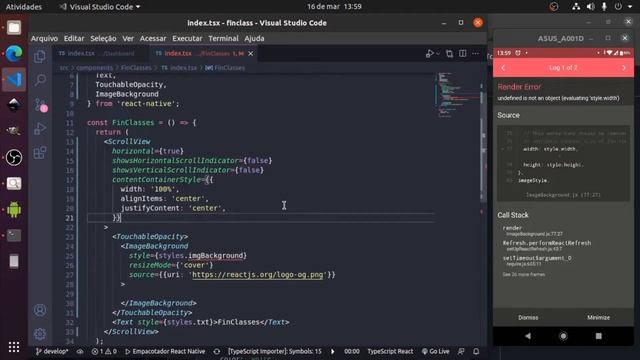Go to previous log in emulator error
Image resolution: width=640 pixels, height=360 pixels.
(503, 68)
